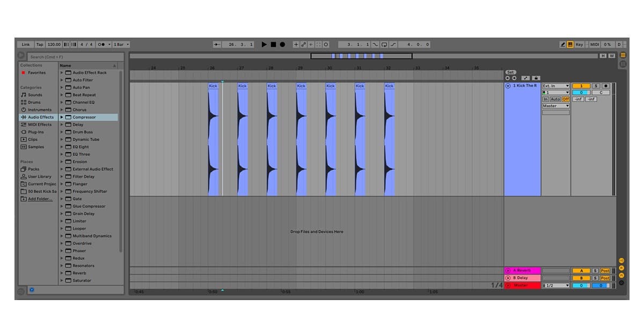Click the Instruments category icon in the browser

(24, 109)
